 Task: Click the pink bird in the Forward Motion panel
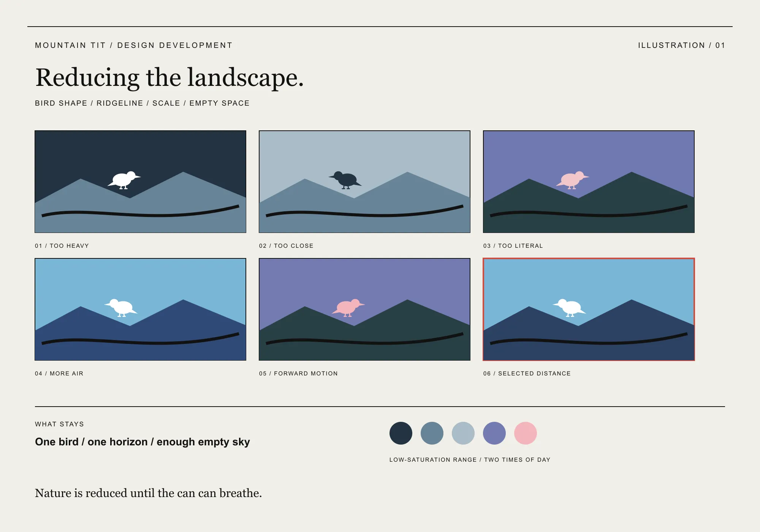[348, 307]
